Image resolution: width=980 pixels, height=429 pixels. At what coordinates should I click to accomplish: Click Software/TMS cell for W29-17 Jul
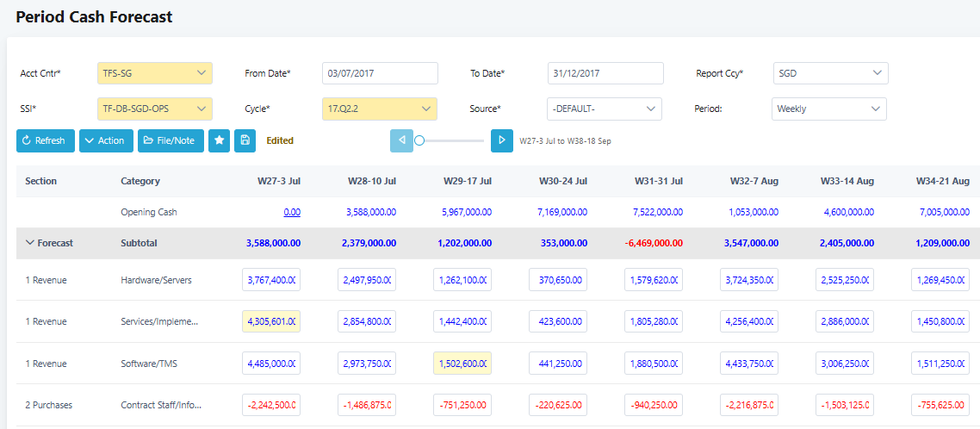tap(462, 363)
